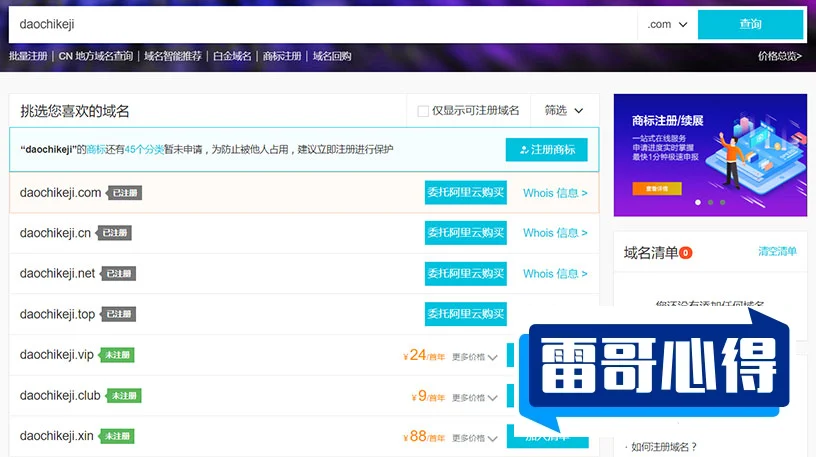Click the domain search input field
Viewport: 816px width, 457px height.
click(323, 24)
